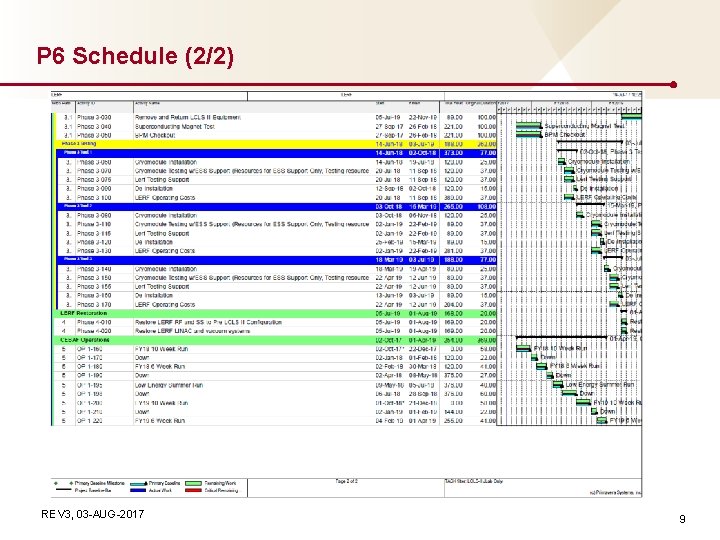Click the Primary Baseline Milestone legend label
The image size is (720, 540).
click(x=100, y=483)
